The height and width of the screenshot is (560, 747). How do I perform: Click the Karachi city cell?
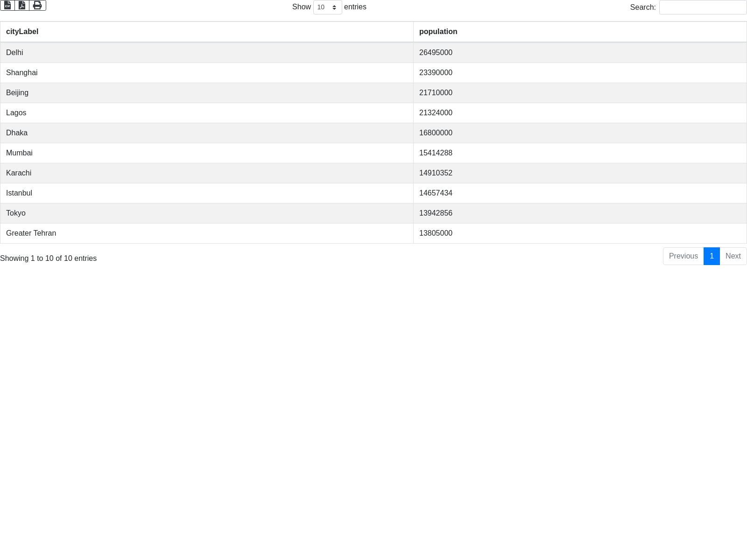click(x=19, y=173)
